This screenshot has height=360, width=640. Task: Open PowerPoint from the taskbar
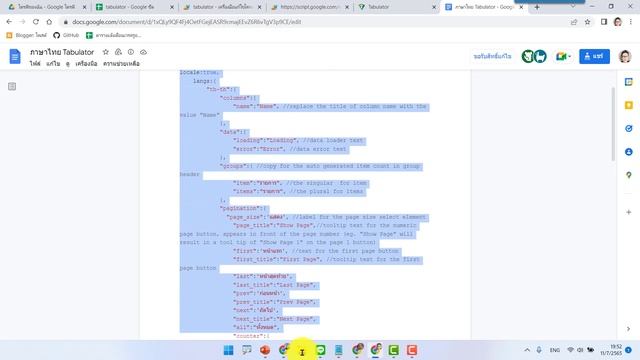click(x=265, y=350)
